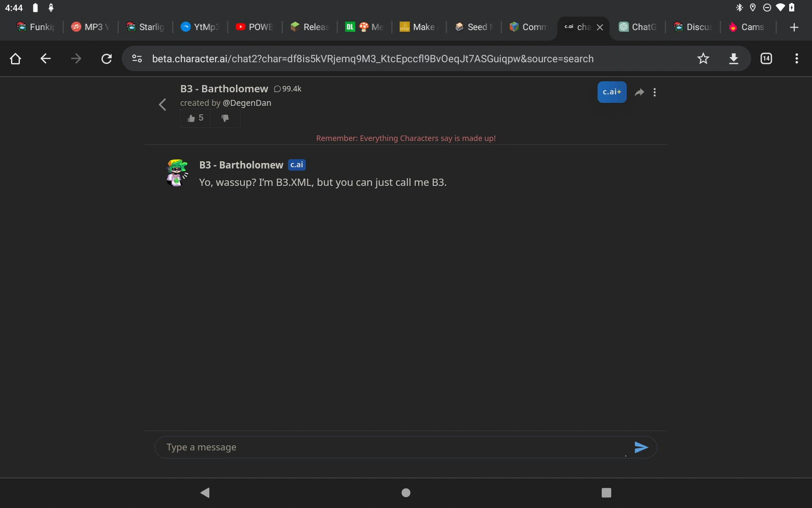Click the share arrow icon
This screenshot has height=508, width=812.
[639, 92]
